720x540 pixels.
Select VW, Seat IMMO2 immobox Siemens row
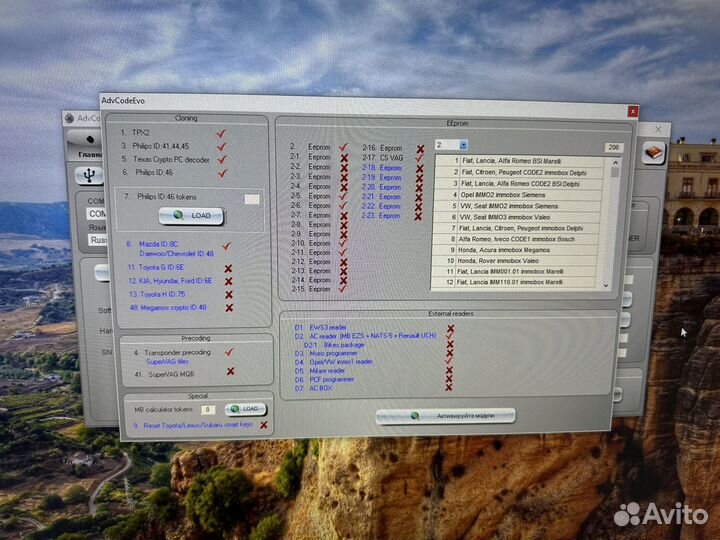point(518,206)
